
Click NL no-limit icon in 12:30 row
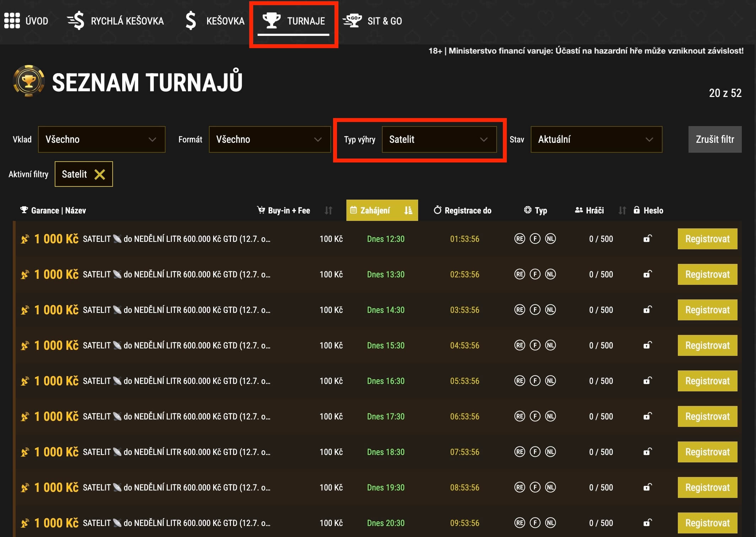tap(550, 239)
